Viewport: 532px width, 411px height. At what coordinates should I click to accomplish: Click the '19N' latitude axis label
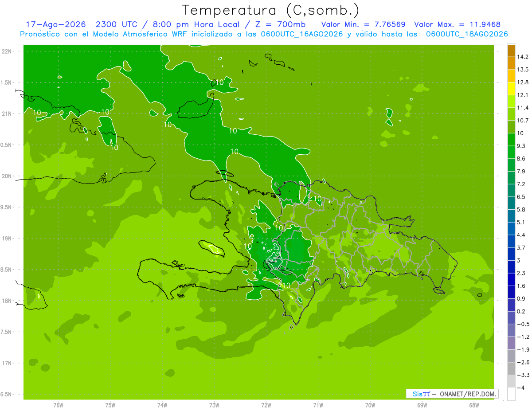8,238
